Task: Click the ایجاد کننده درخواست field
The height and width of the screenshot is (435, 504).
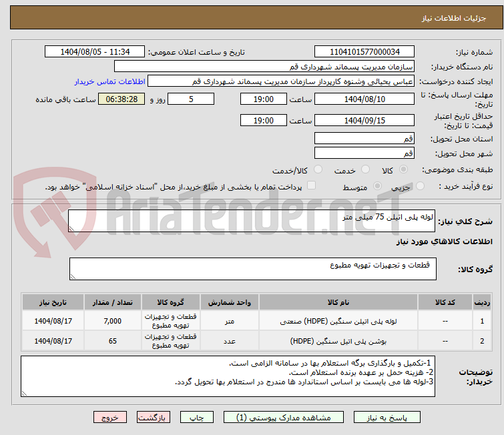Action: (x=281, y=81)
